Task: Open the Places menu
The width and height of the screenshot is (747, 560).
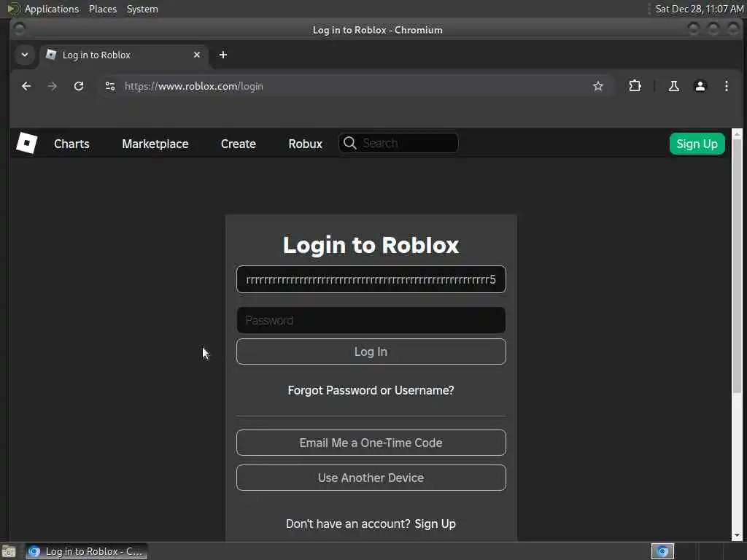Action: [103, 9]
